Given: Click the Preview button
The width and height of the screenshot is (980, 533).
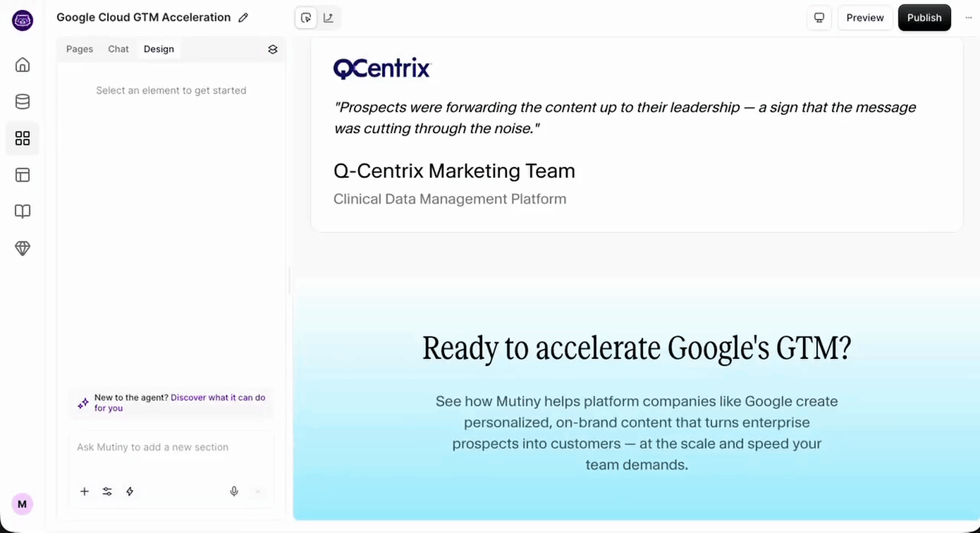Looking at the screenshot, I should pyautogui.click(x=865, y=18).
